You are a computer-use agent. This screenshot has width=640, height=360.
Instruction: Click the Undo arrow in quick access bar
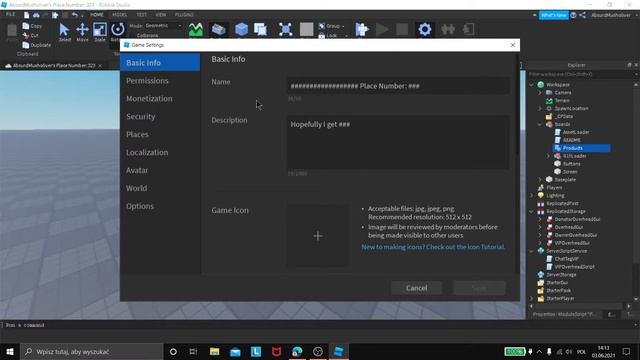click(x=75, y=15)
